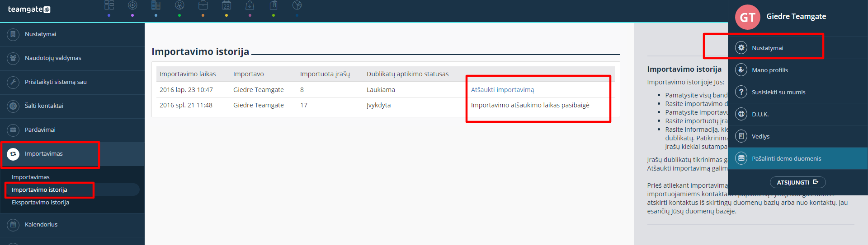The height and width of the screenshot is (245, 868).
Task: Click the imported count 8 cell
Action: pyautogui.click(x=302, y=90)
